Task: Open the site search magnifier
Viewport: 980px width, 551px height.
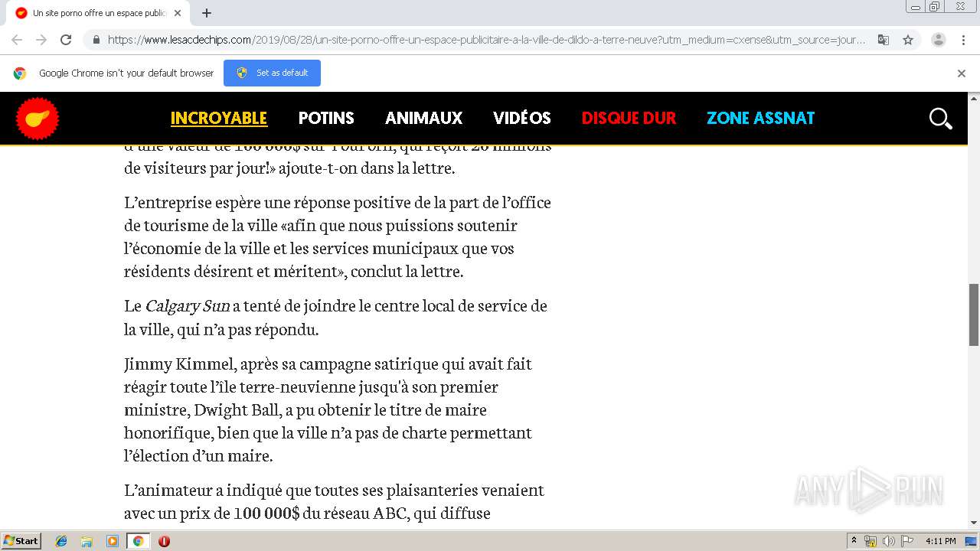Action: (x=940, y=119)
